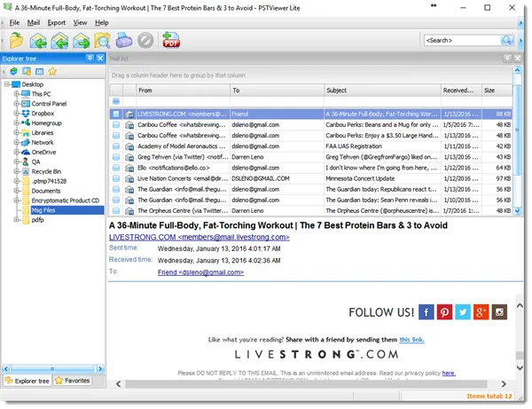Expand the OneDrive tree node
The height and width of the screenshot is (409, 532).
click(16, 152)
